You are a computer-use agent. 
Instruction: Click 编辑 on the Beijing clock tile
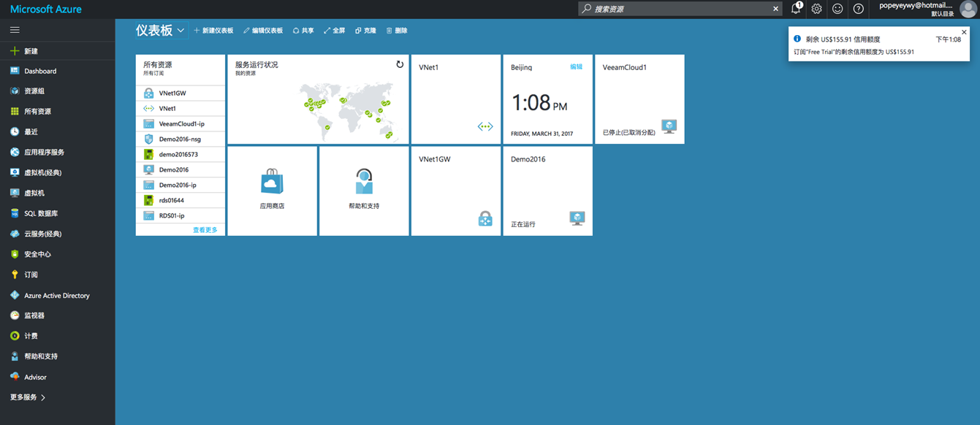[577, 66]
